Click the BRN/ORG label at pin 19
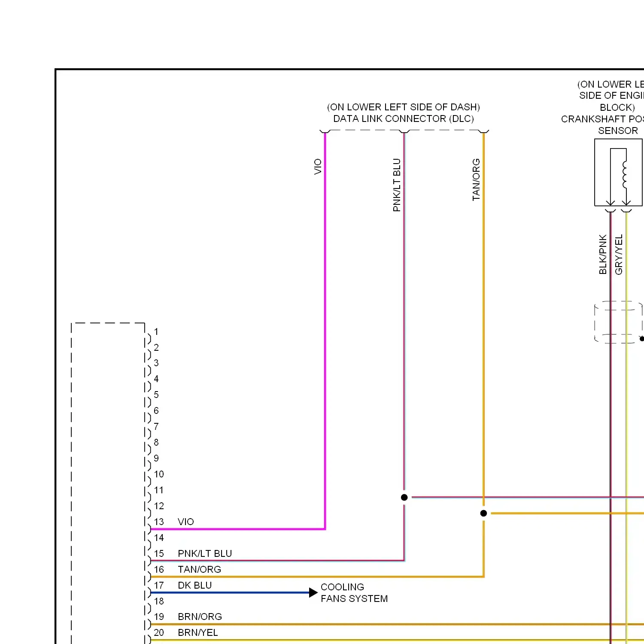Viewport: 644px width, 644px height. [x=200, y=617]
